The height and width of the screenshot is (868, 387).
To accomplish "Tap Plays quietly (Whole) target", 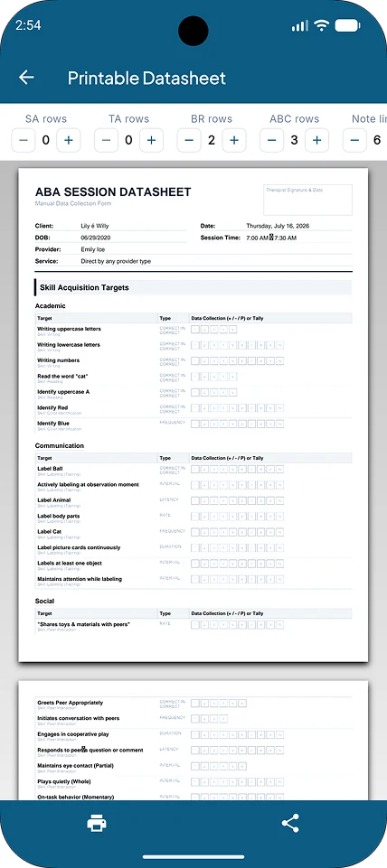I will (64, 781).
